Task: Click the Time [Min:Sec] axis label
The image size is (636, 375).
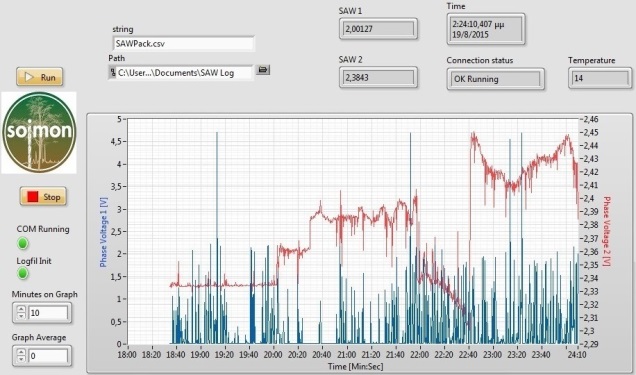Action: (355, 366)
